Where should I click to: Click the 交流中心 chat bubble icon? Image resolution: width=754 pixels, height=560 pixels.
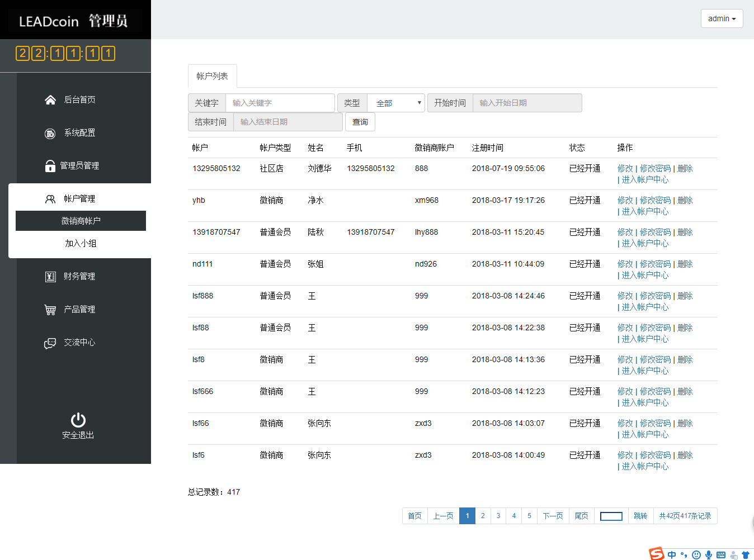50,343
